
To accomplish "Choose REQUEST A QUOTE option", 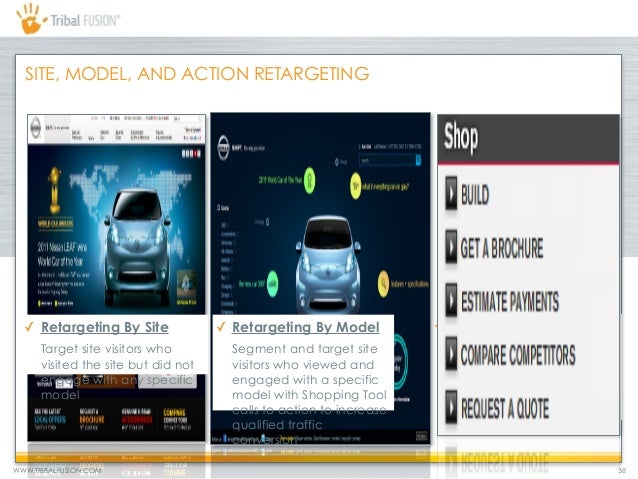I will (505, 408).
